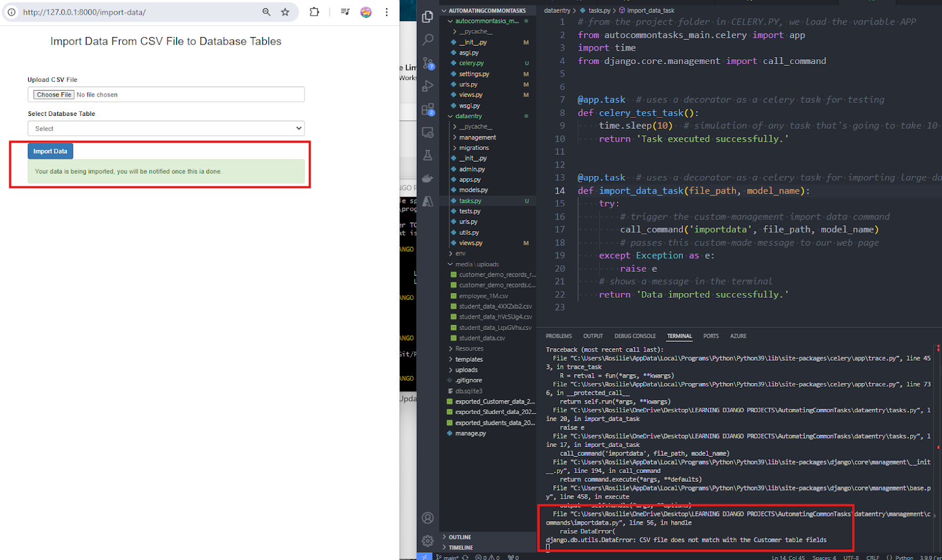Image resolution: width=942 pixels, height=560 pixels.
Task: Open the Manage gear menu
Action: coord(428,541)
